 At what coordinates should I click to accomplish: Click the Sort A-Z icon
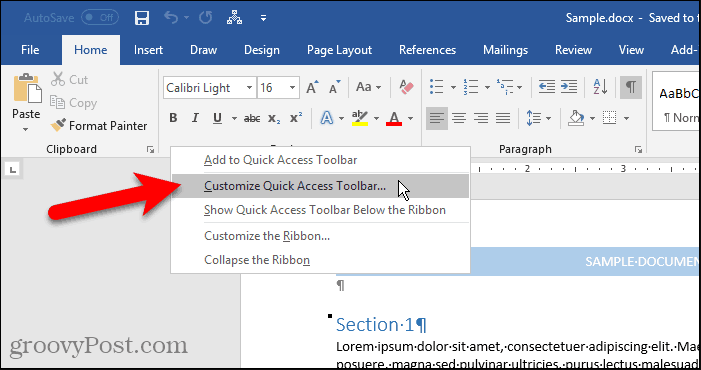point(600,87)
